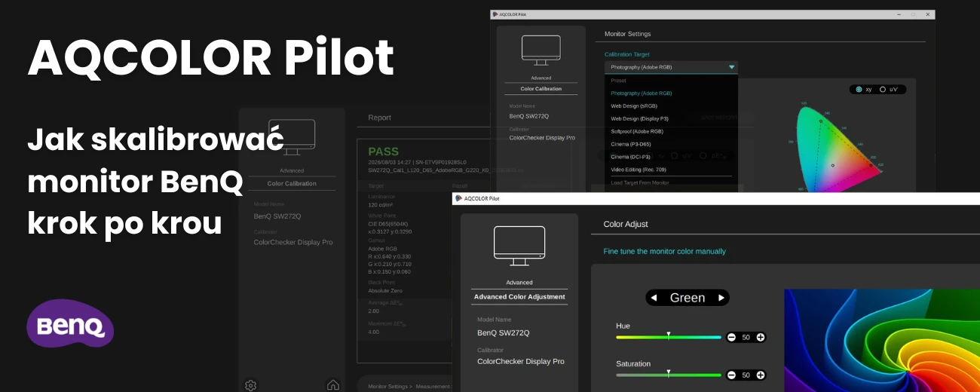Image resolution: width=980 pixels, height=392 pixels.
Task: Click the colorful swirl preview image
Action: (x=882, y=340)
